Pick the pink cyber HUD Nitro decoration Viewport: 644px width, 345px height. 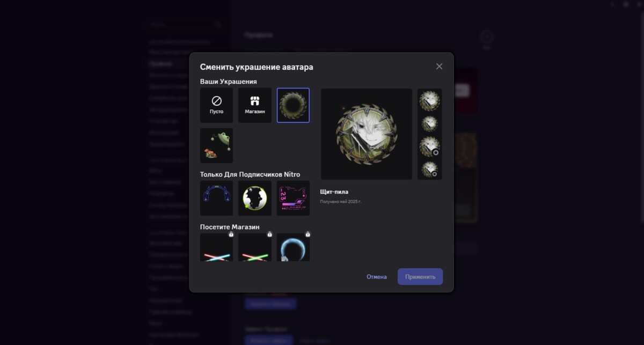click(293, 198)
